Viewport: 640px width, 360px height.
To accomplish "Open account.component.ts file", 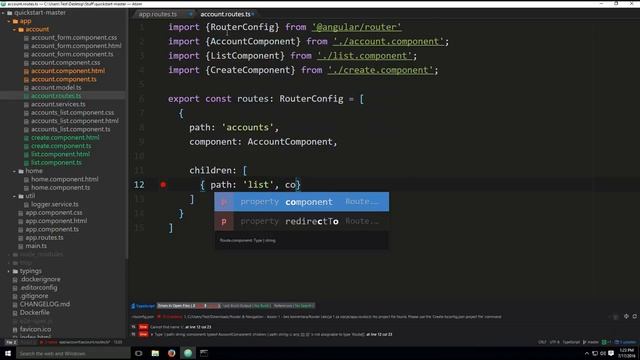I will (64, 80).
